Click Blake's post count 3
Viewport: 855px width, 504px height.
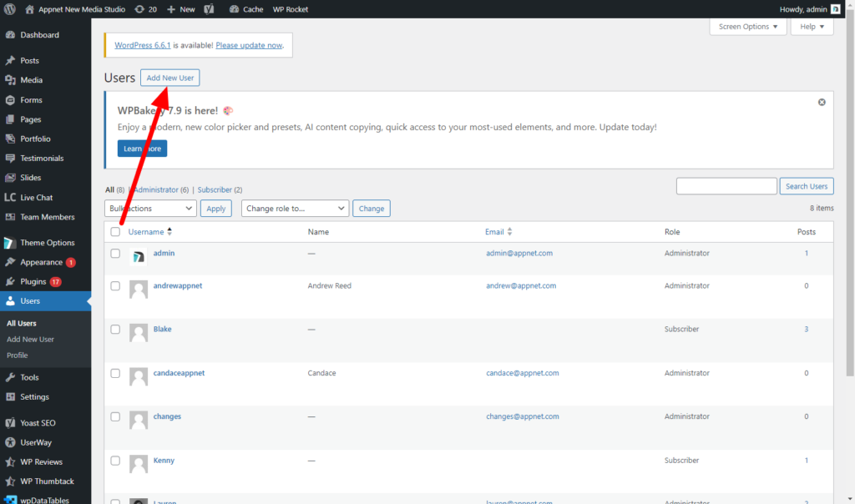806,329
